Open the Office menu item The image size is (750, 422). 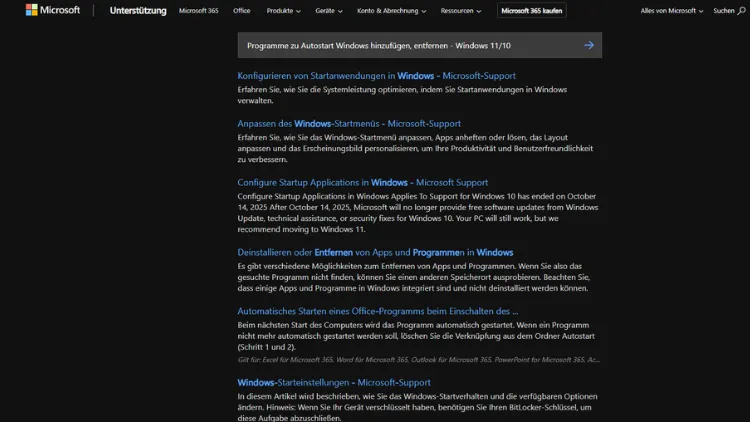point(242,11)
